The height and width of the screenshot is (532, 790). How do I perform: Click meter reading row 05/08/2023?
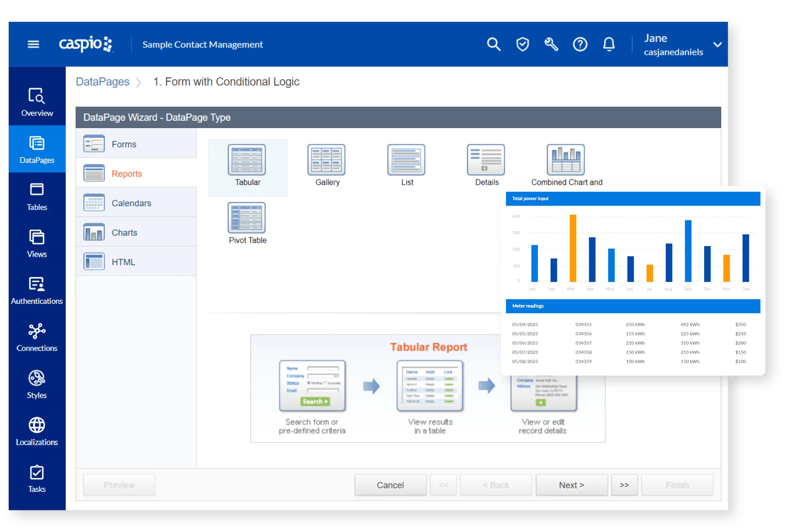[x=629, y=361]
